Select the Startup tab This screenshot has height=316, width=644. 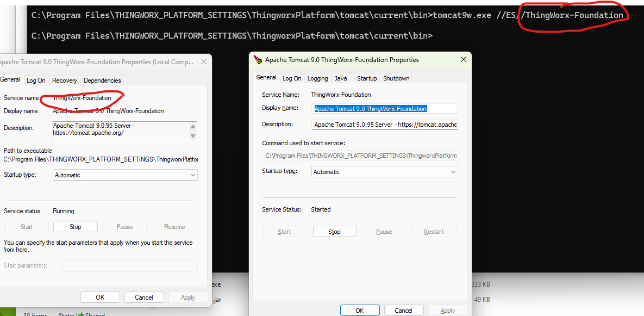[x=367, y=78]
